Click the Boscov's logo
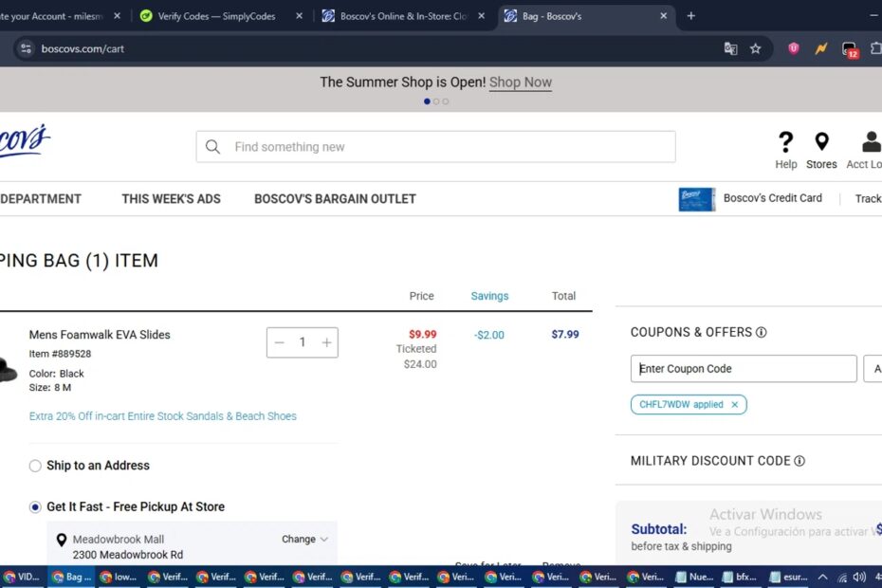The image size is (882, 588). 25,140
